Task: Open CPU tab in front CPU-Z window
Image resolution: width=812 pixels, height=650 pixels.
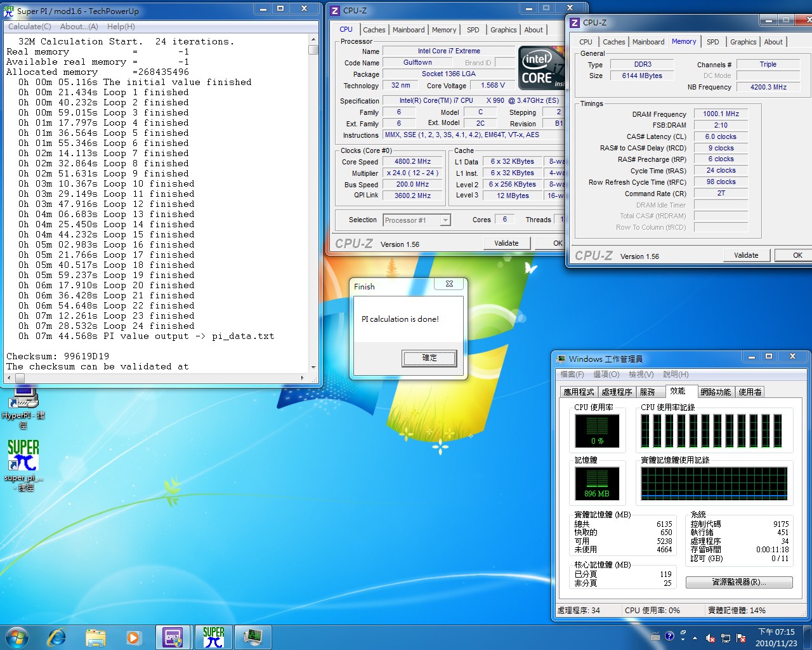Action: tap(586, 42)
